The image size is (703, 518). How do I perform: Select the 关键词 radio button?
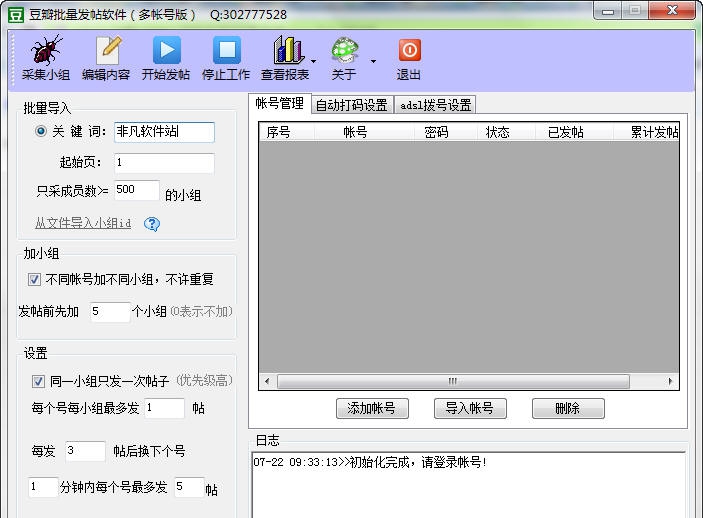[40, 131]
